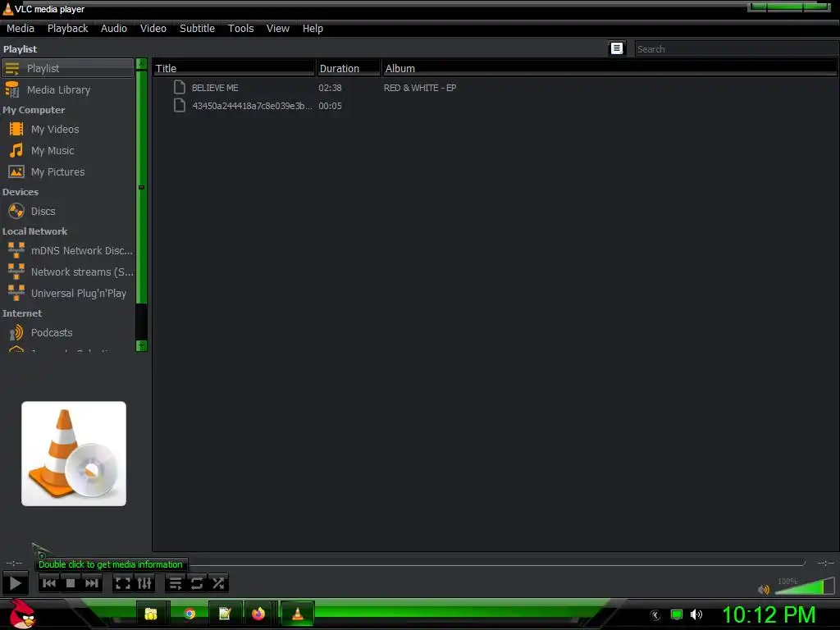
Task: Toggle fullscreen video mode
Action: coord(123,583)
